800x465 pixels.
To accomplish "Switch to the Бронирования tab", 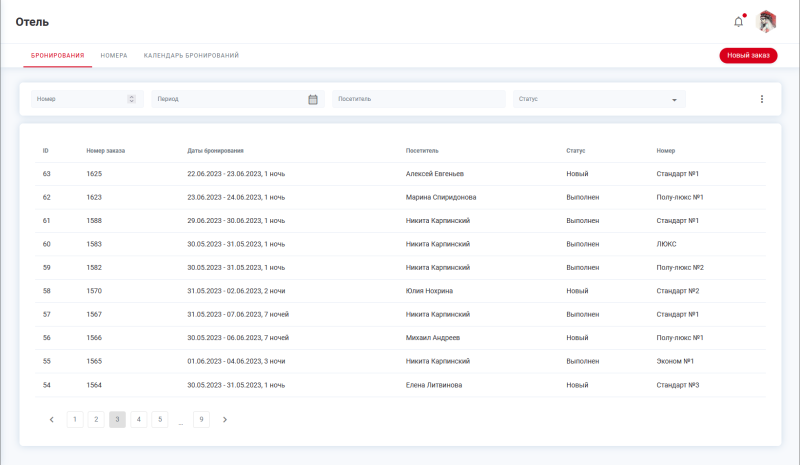I will [58, 55].
